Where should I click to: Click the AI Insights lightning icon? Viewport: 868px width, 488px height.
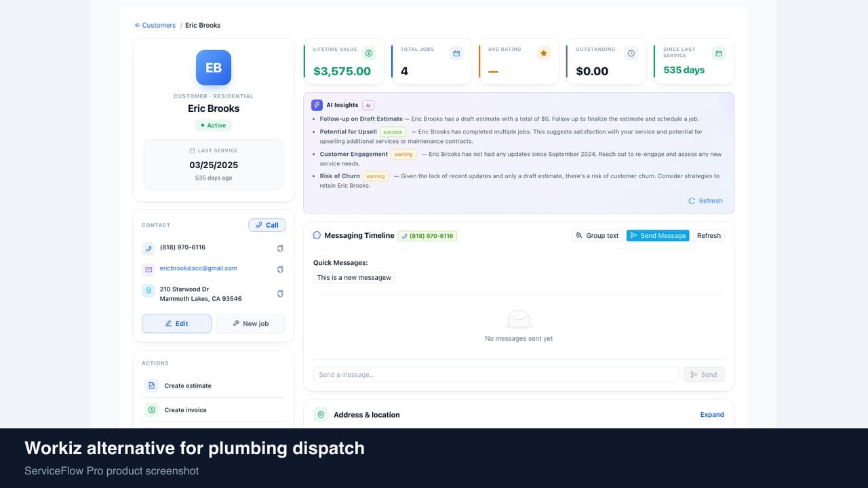pyautogui.click(x=317, y=105)
